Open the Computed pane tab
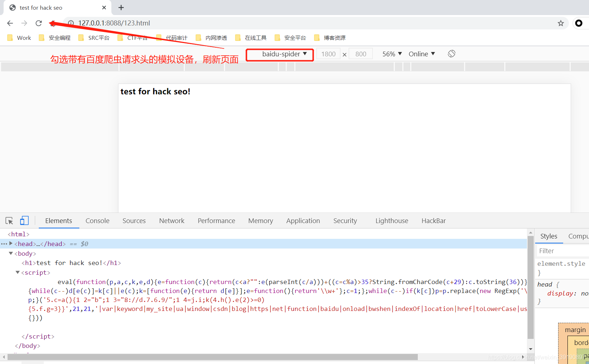Screen dimensions: 589x364 click(578, 236)
